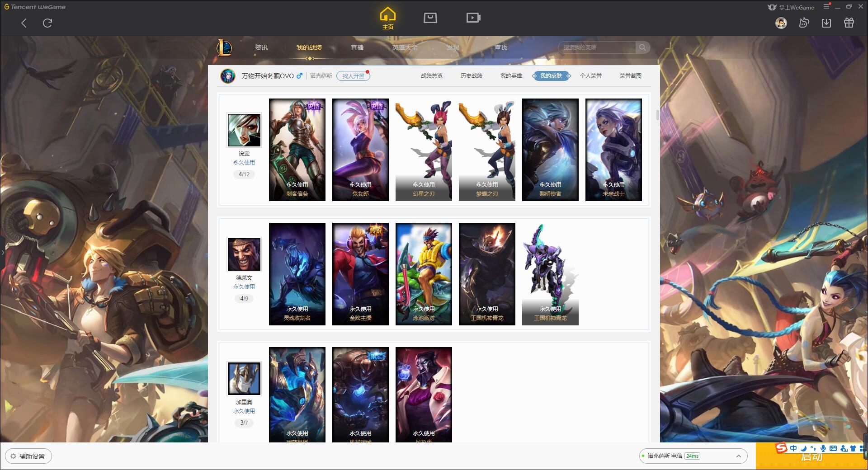
Task: Open the 主页 home tab
Action: tap(388, 19)
